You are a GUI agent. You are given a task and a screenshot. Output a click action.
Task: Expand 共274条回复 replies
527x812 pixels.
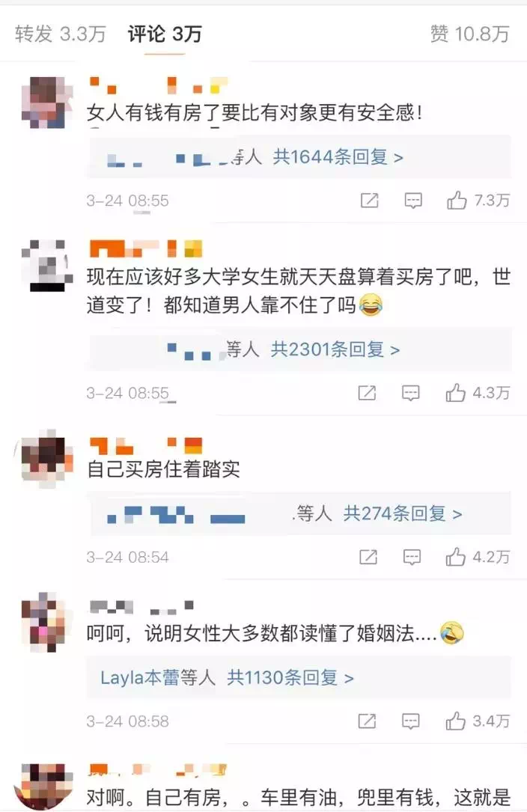pos(403,513)
